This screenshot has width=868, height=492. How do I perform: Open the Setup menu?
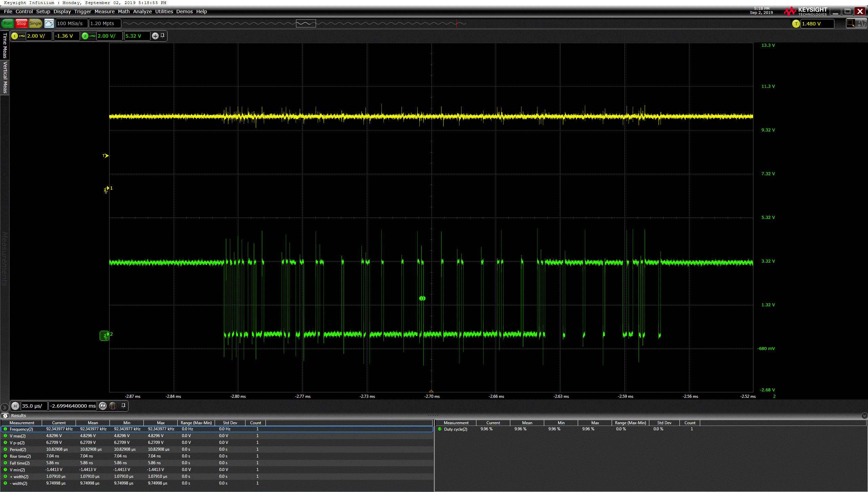(x=43, y=12)
